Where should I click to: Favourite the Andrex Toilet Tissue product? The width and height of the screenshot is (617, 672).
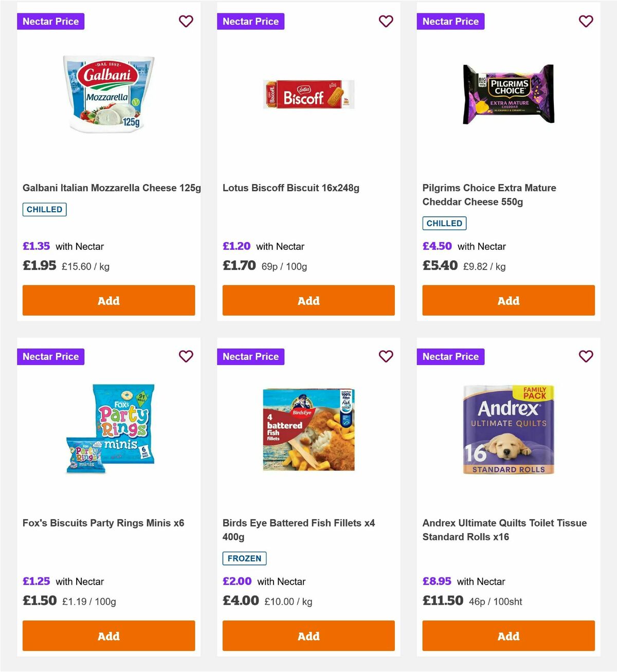click(x=586, y=356)
